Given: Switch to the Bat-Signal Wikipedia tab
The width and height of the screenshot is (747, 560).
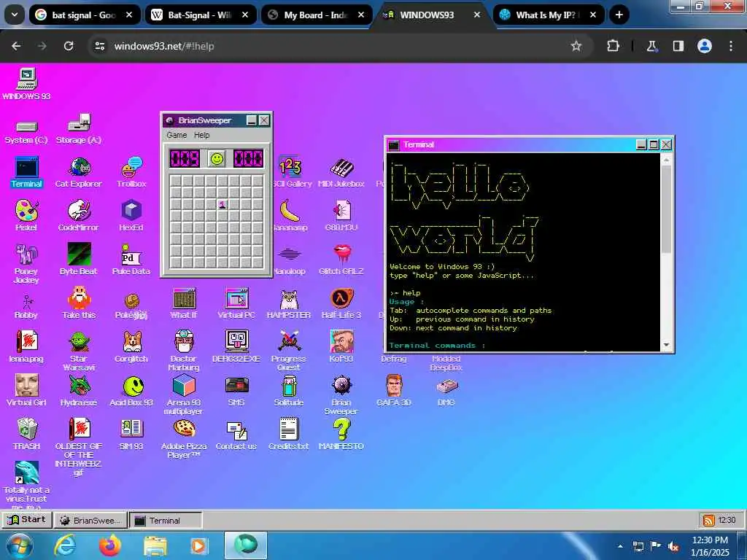Looking at the screenshot, I should click(201, 15).
